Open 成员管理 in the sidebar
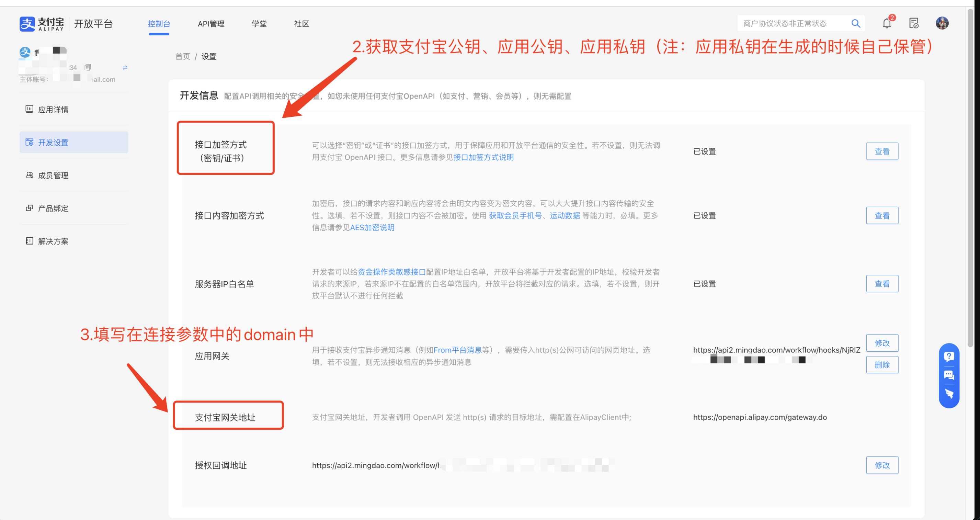Screen dimensions: 980x520 pos(53,176)
